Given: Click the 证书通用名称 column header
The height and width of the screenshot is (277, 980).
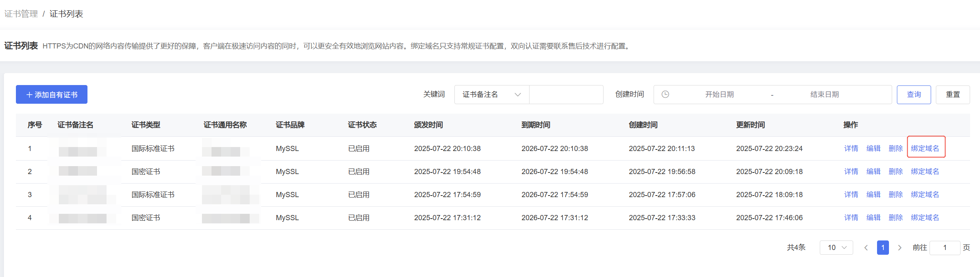Looking at the screenshot, I should [x=225, y=125].
